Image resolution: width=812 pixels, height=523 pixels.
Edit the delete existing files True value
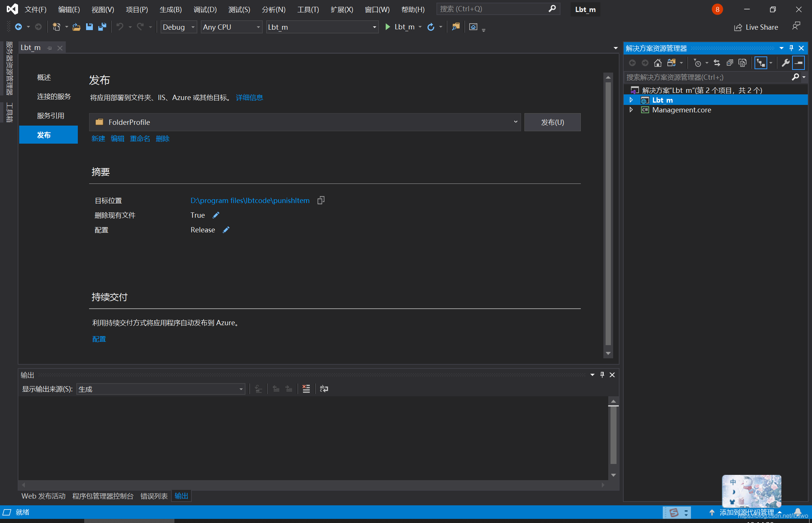point(216,215)
